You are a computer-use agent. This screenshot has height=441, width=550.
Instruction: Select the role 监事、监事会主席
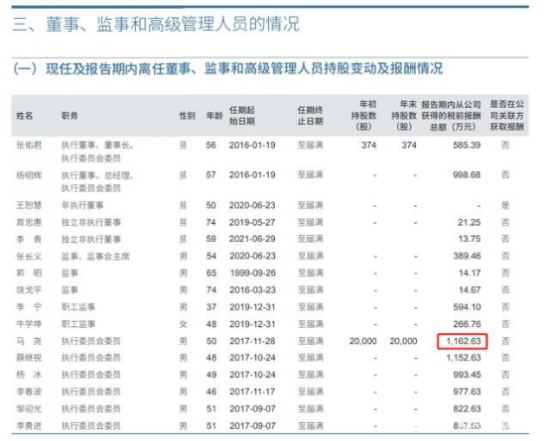coord(95,256)
